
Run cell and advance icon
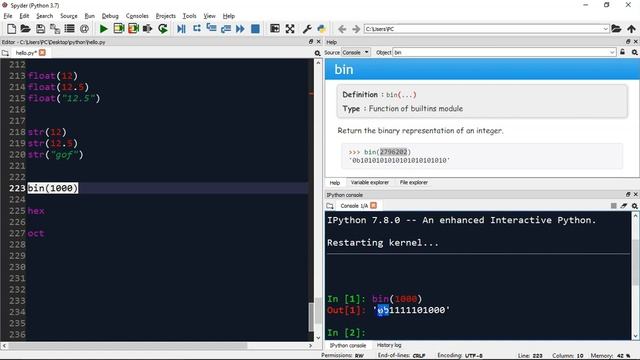point(133,29)
